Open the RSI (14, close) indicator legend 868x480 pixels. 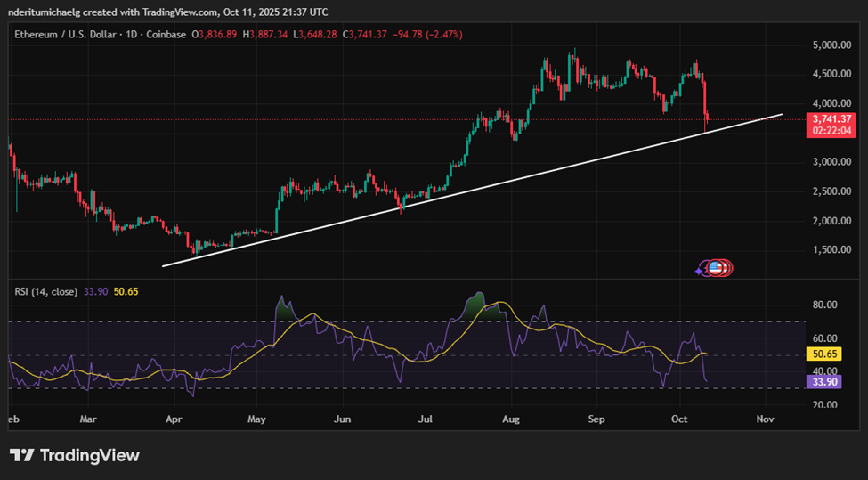[x=45, y=291]
